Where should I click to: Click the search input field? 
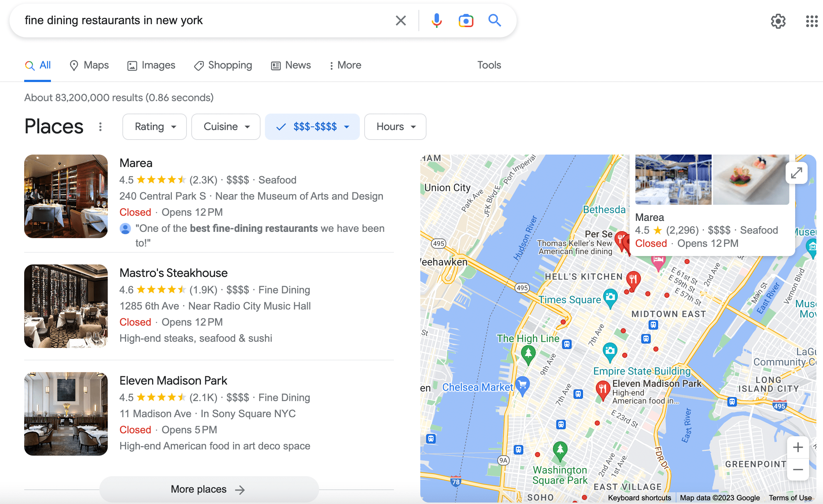pyautogui.click(x=205, y=21)
